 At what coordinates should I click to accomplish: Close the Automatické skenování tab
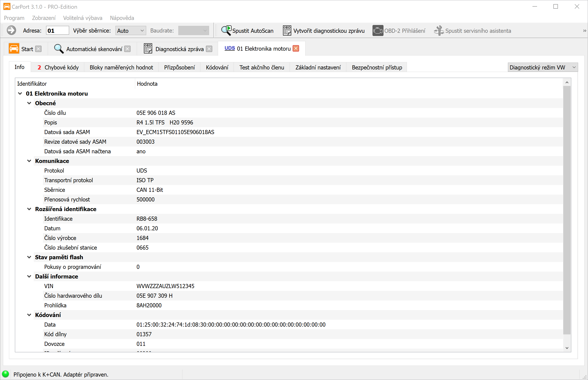point(127,49)
